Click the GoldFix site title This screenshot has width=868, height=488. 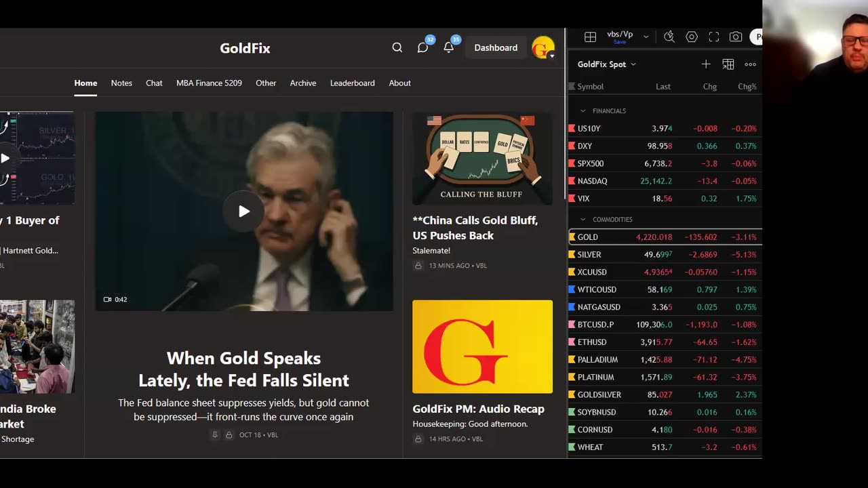click(x=245, y=48)
